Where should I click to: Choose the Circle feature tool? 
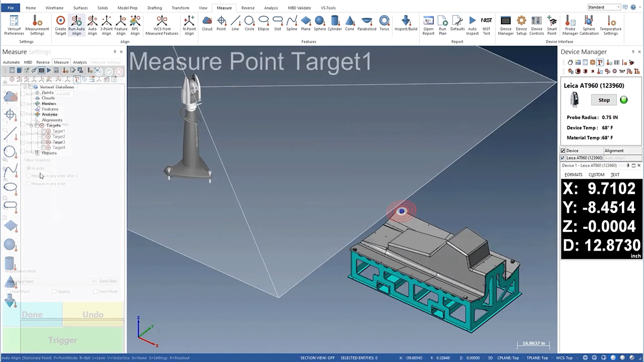click(x=249, y=23)
